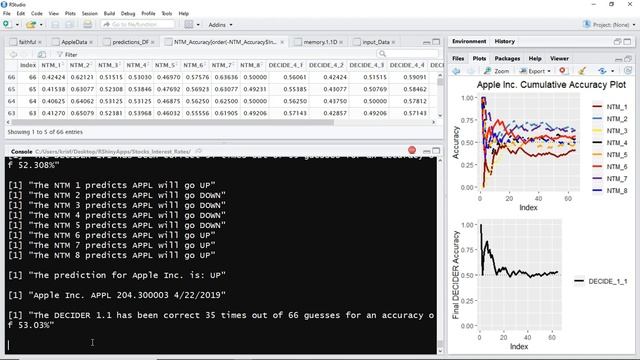Viewport: 640px width, 360px height.
Task: Click the Save All icon
Action: tap(69, 25)
